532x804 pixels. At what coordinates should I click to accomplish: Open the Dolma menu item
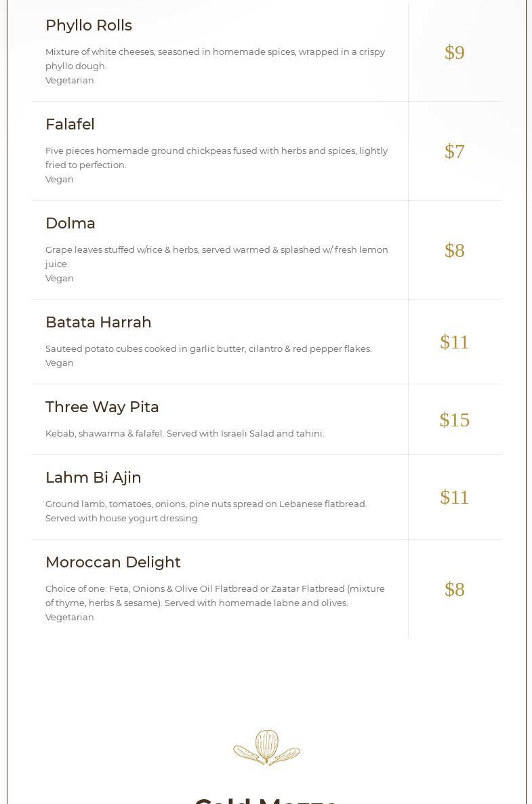pyautogui.click(x=70, y=223)
